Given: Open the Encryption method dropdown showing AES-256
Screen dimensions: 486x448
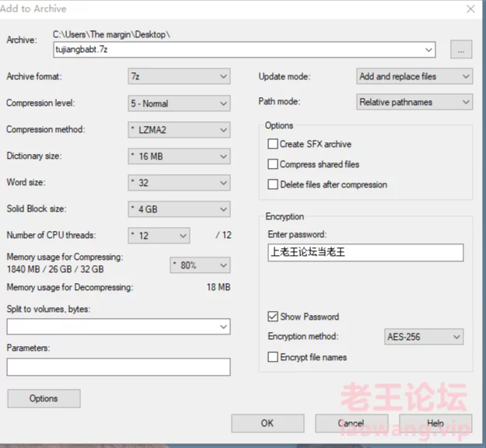Looking at the screenshot, I should 424,337.
